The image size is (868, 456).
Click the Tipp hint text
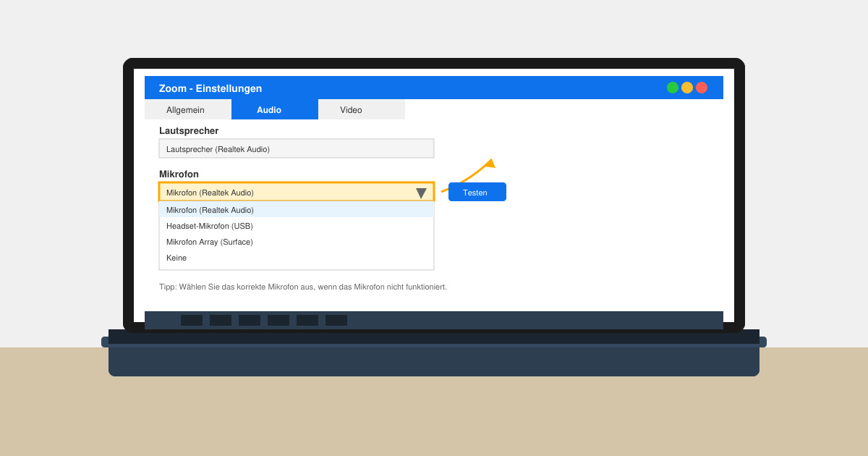[x=303, y=287]
